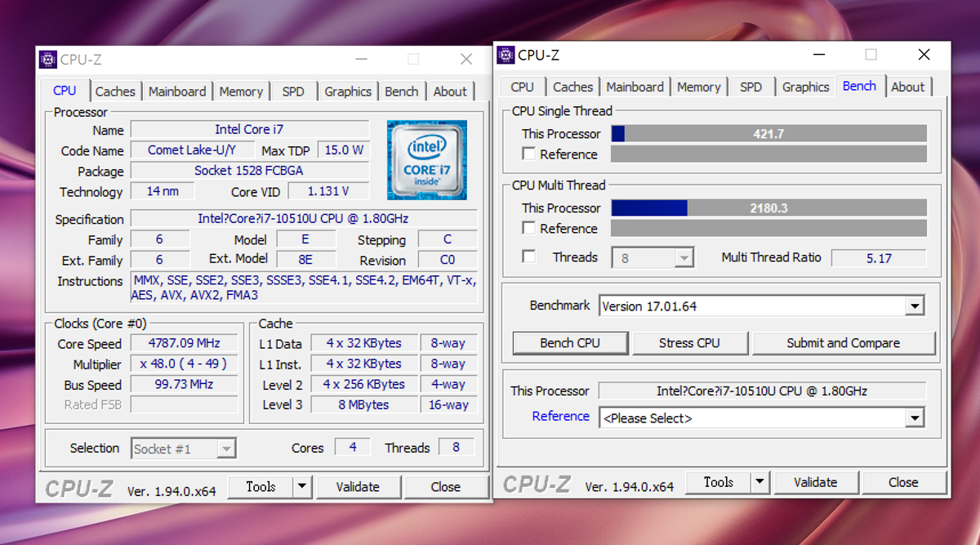980x545 pixels.
Task: Click the Cores count value 4
Action: [353, 447]
